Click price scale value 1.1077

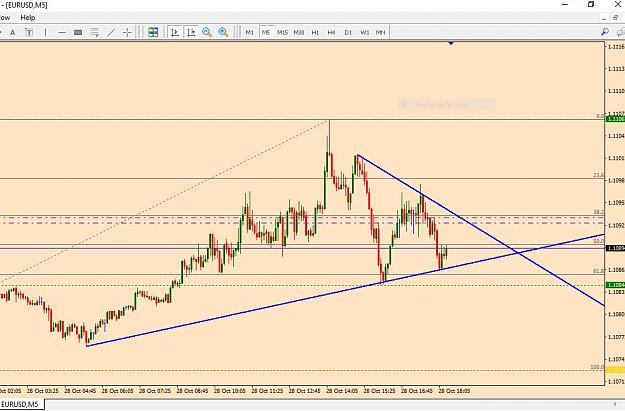[x=616, y=337]
